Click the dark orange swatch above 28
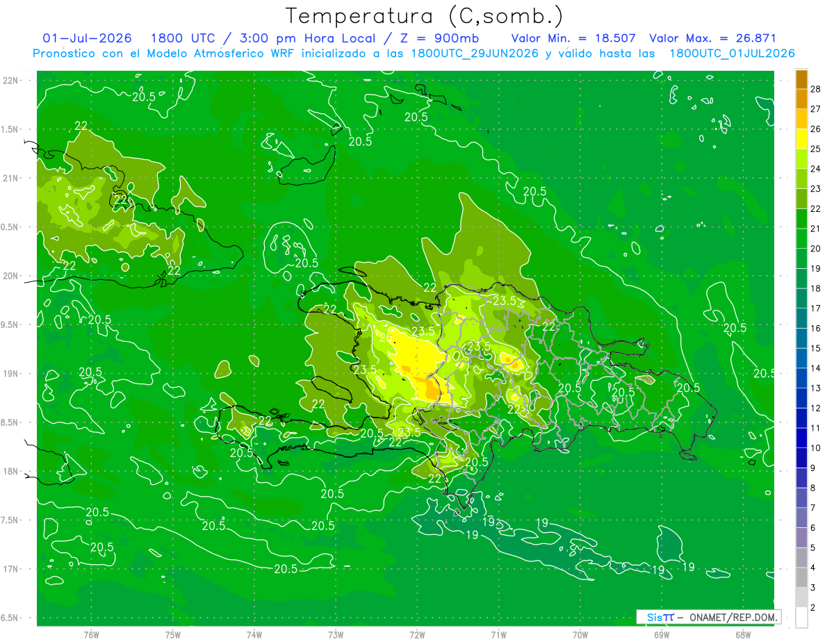Screen dimensions: 834x644 point(801,79)
